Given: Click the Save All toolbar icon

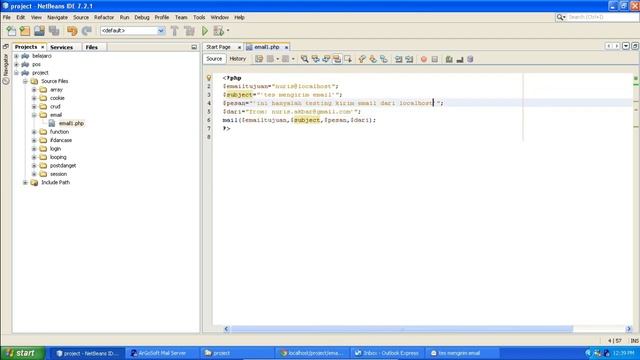Looking at the screenshot, I should click(x=54, y=31).
